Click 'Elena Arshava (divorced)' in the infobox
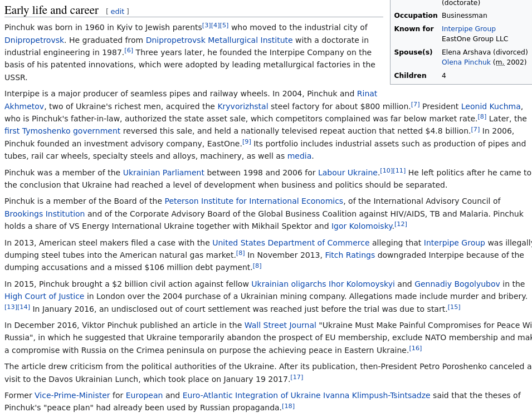 pyautogui.click(x=485, y=52)
